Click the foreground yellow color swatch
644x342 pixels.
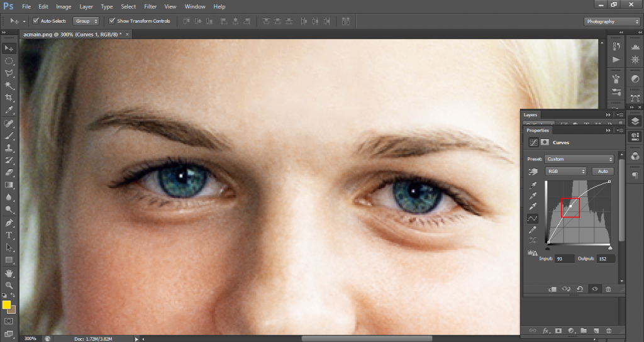6,305
